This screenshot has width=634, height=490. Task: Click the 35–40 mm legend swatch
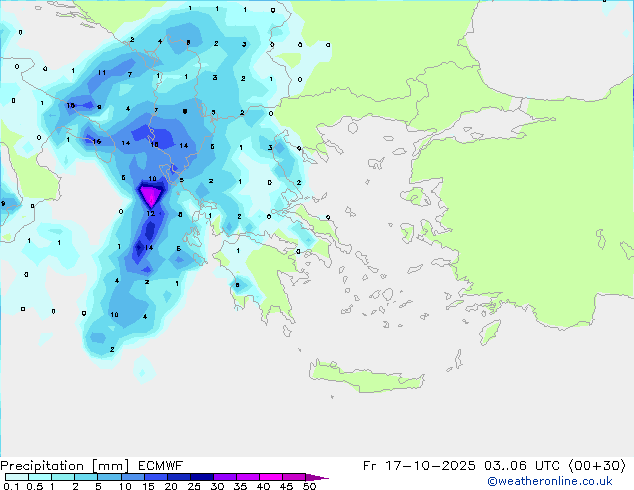248,477
